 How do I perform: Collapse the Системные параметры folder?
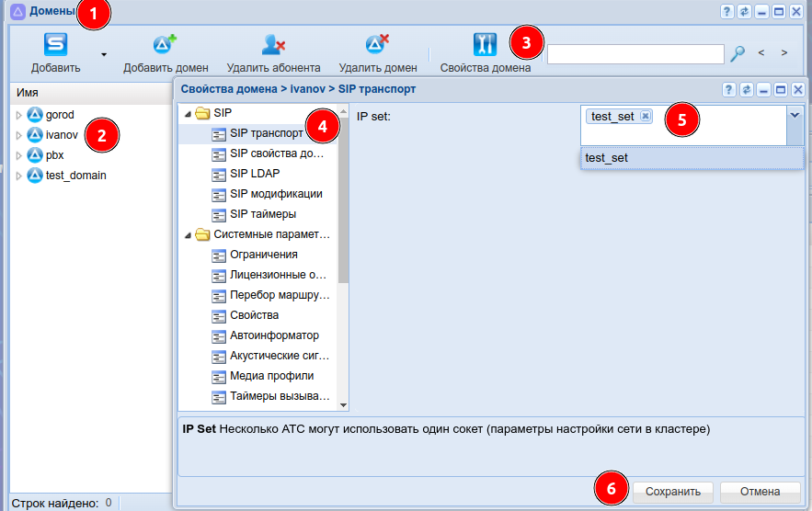188,235
